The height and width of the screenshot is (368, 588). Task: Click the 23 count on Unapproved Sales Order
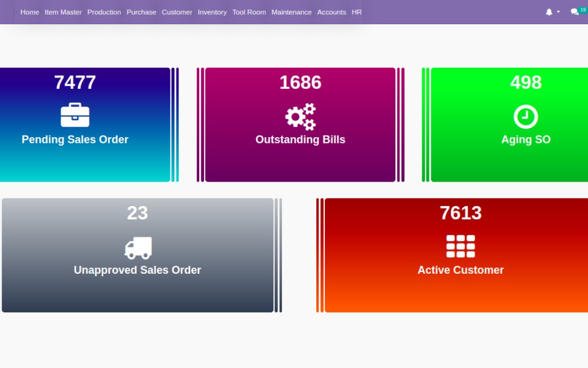pos(138,213)
